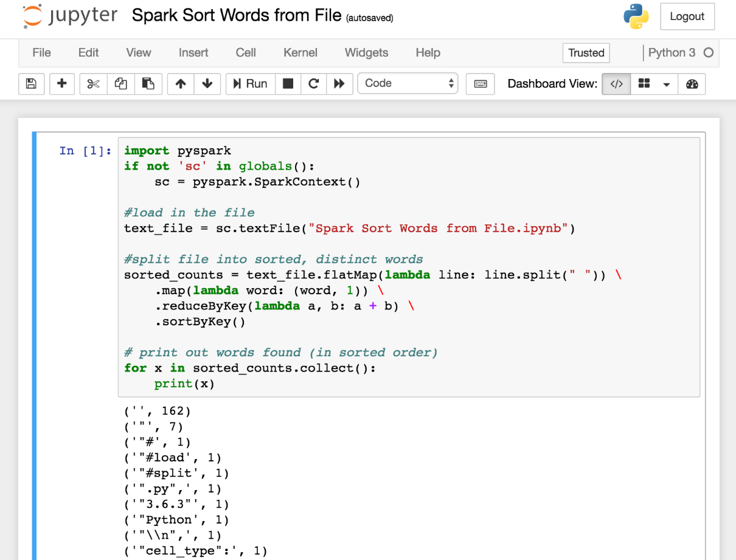Click the Logout button
736x560 pixels.
point(687,16)
